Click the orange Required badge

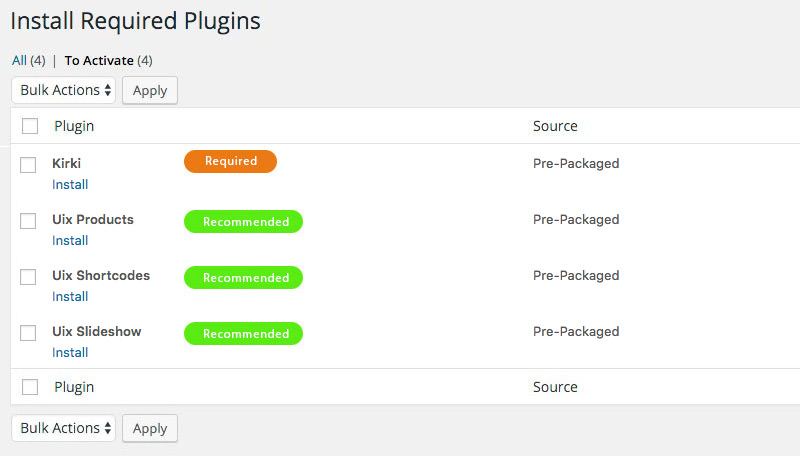pos(230,161)
